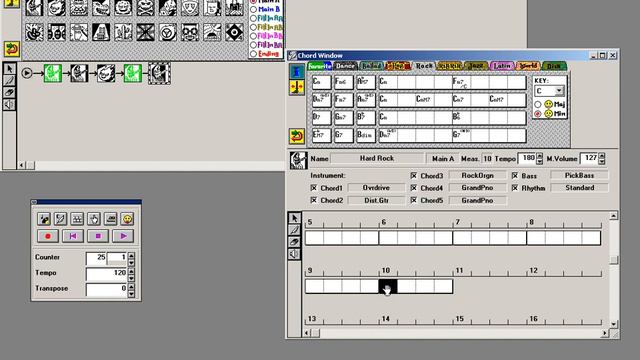
Task: Click the speaker tool in chord timeline
Action: (294, 254)
